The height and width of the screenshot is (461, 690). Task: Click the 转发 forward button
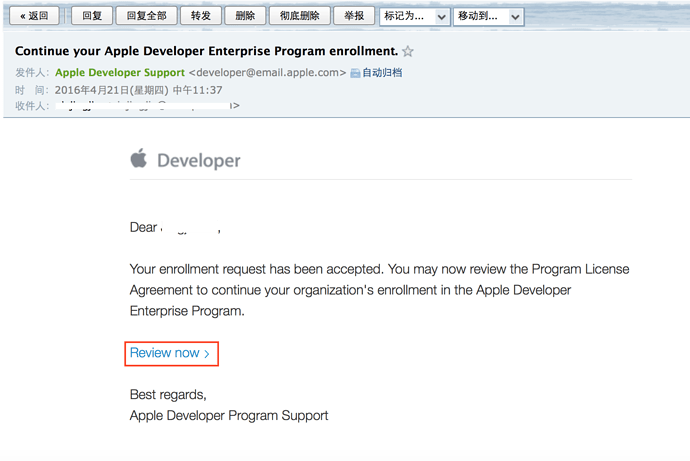pyautogui.click(x=201, y=16)
